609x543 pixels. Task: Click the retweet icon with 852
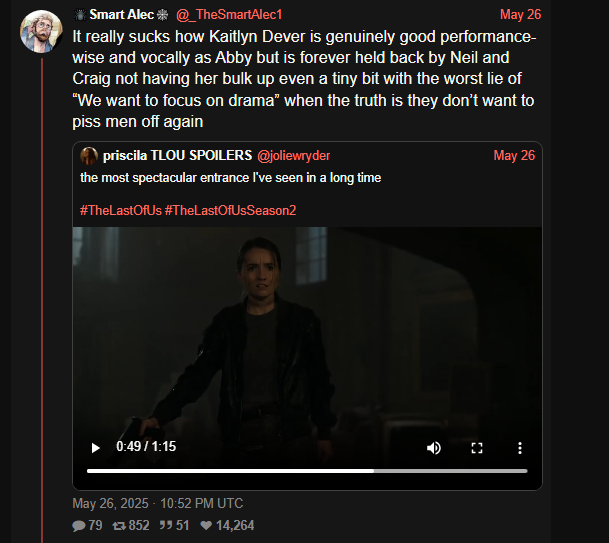[x=119, y=526]
